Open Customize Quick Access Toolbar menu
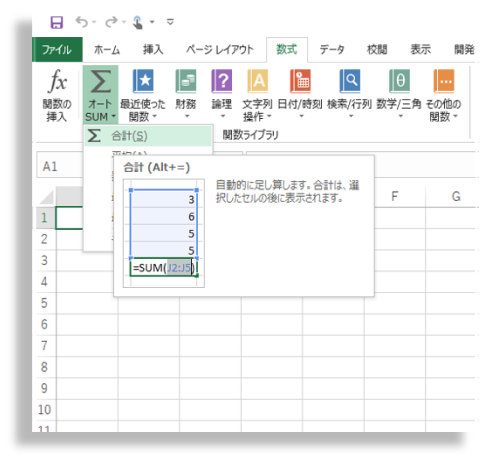 pyautogui.click(x=170, y=22)
